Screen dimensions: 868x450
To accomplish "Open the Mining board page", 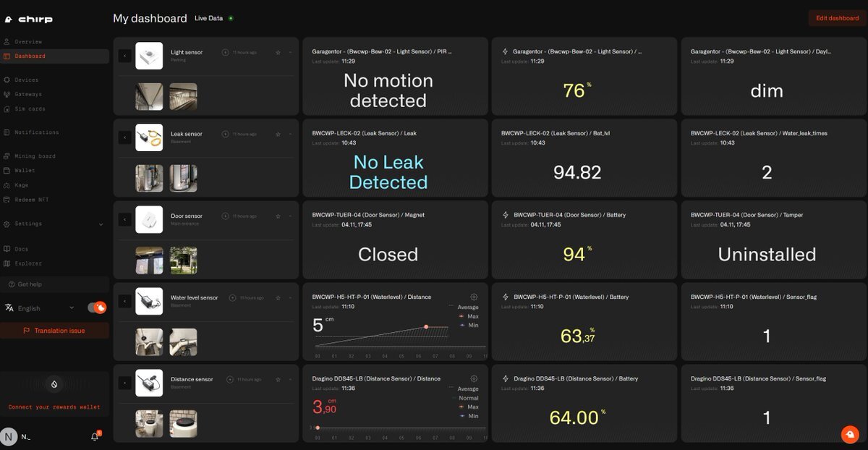I will click(x=55, y=156).
